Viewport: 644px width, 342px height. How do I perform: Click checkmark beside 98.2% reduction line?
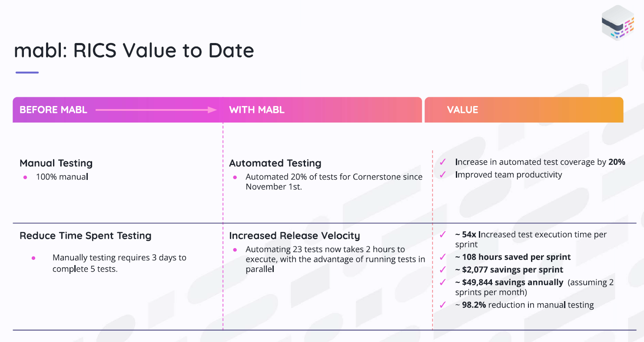[443, 305]
